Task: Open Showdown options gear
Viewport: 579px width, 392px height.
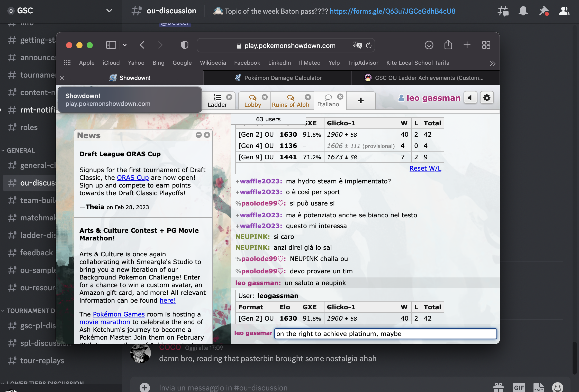Action: (487, 98)
